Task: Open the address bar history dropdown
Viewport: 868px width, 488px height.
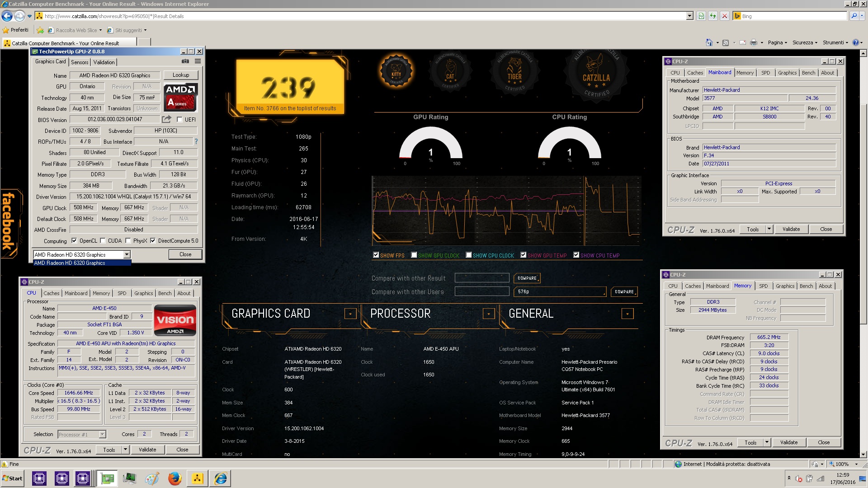Action: pyautogui.click(x=689, y=16)
